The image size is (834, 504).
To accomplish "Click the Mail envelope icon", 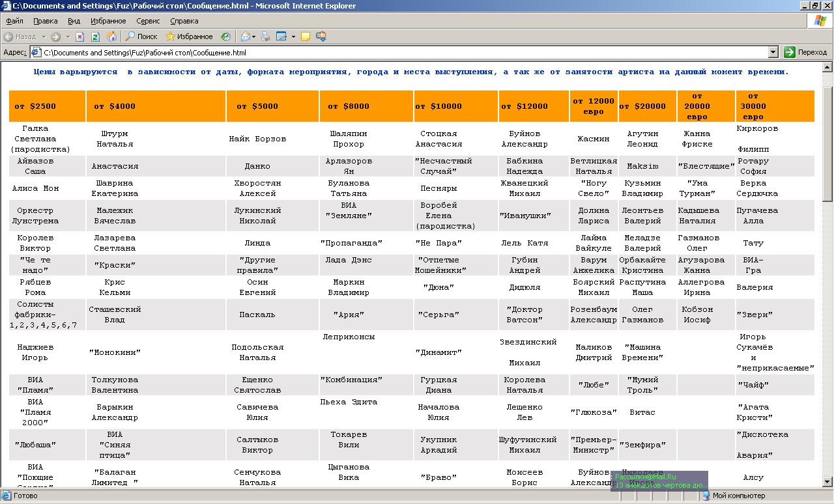I will point(245,36).
